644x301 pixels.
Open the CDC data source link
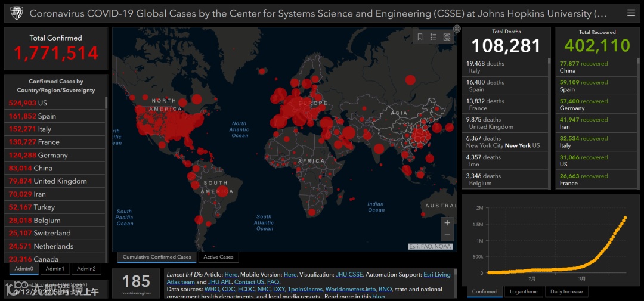(x=227, y=290)
